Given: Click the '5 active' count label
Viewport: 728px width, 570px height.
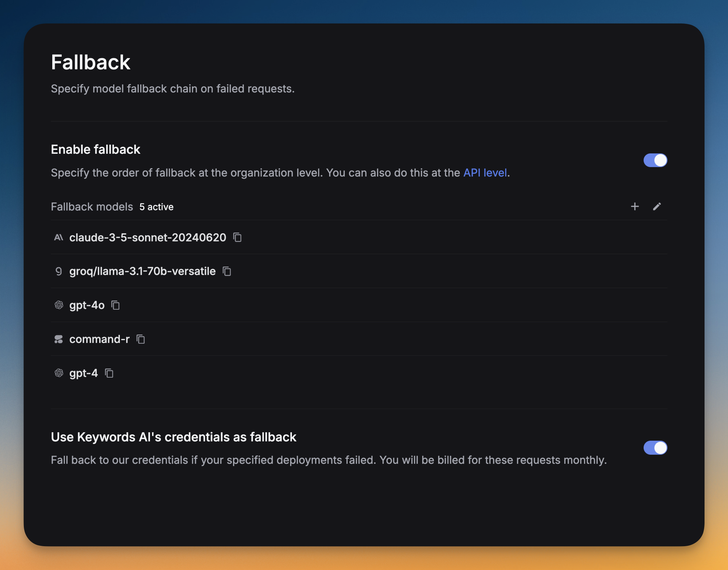Looking at the screenshot, I should coord(156,207).
